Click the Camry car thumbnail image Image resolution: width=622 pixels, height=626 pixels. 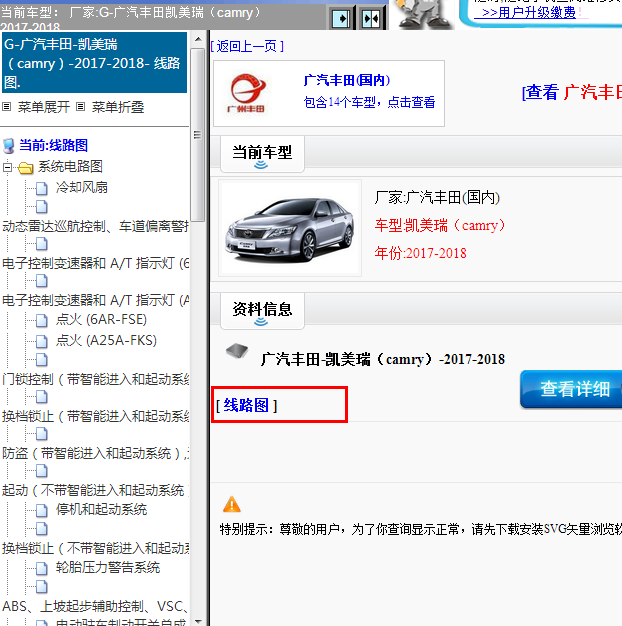[290, 228]
